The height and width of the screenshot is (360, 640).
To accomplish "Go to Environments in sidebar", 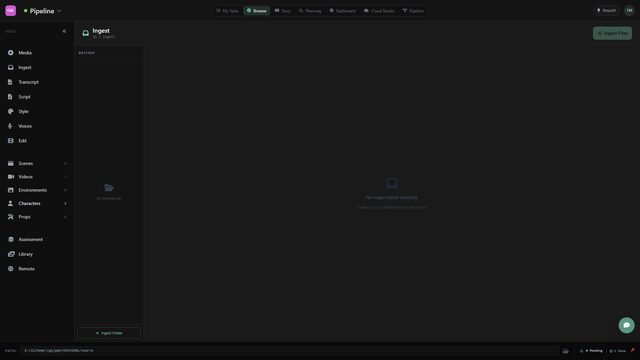I will [x=37, y=190].
